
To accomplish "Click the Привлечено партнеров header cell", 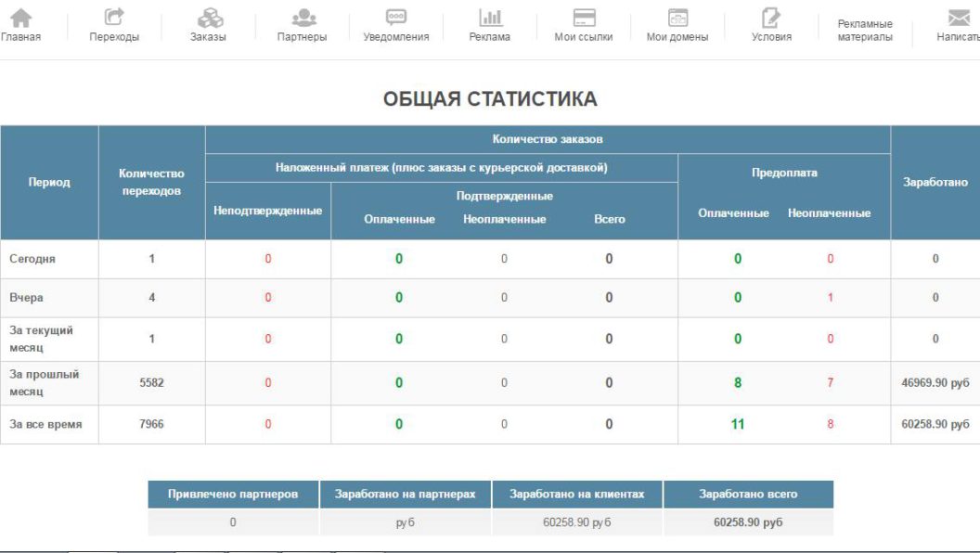I will tap(233, 495).
